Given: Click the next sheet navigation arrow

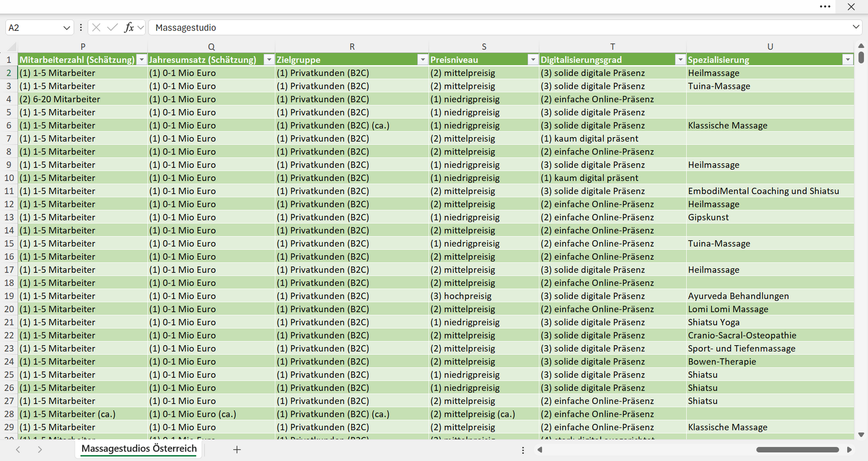Looking at the screenshot, I should (x=40, y=449).
